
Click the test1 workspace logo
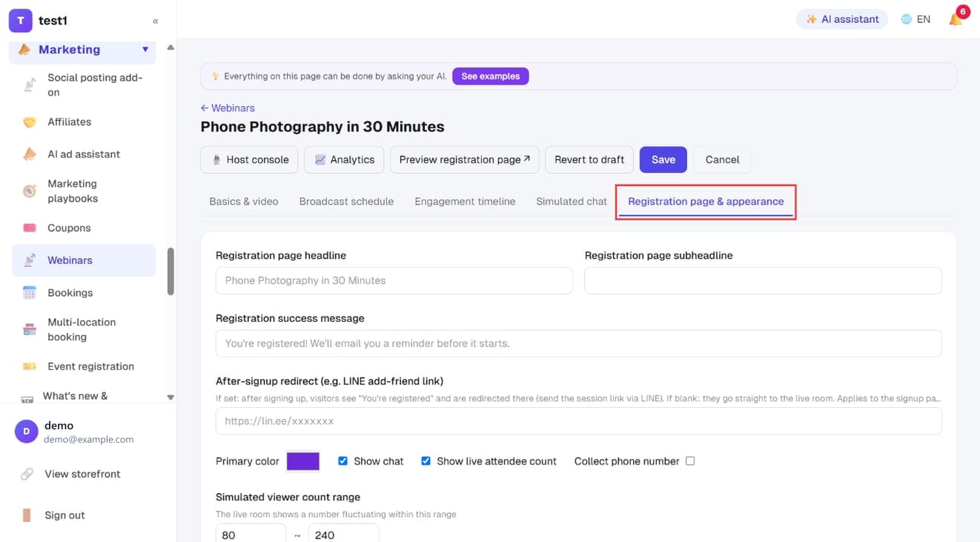(x=20, y=21)
